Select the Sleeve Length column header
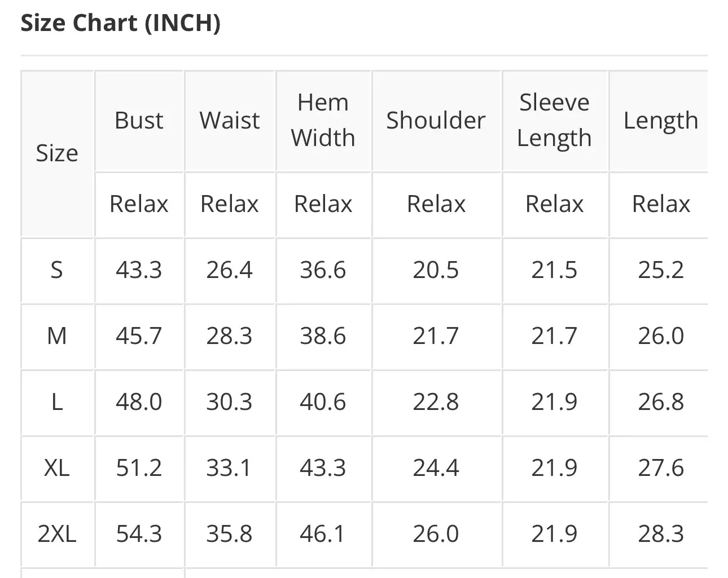Screen dimensions: 728x578 [554, 121]
